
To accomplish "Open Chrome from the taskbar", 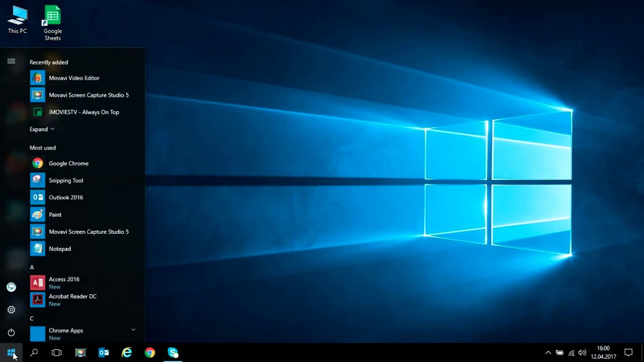I will click(150, 352).
